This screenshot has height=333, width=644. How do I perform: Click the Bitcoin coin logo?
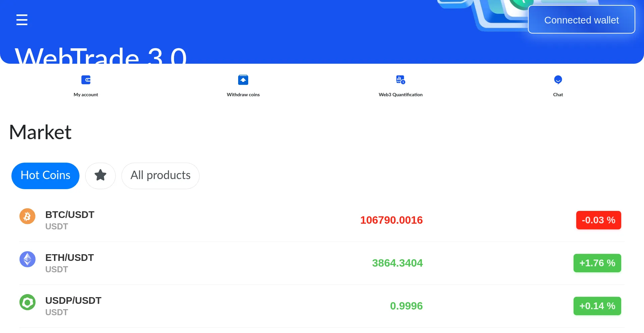click(x=28, y=216)
